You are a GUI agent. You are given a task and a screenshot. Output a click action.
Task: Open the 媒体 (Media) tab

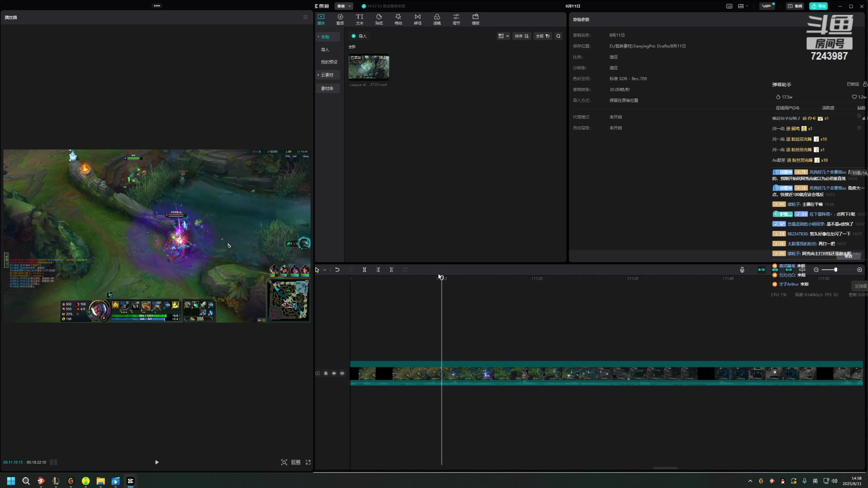321,19
